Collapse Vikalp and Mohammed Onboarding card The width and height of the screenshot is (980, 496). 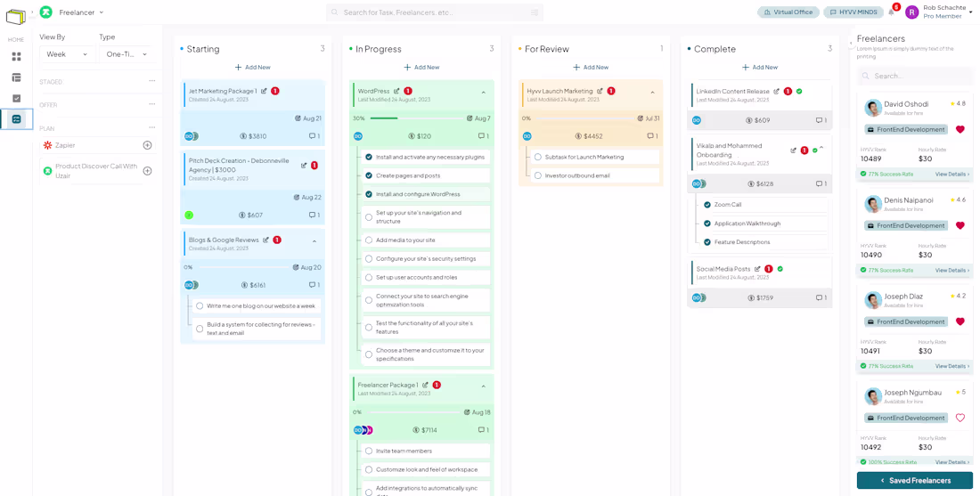[x=821, y=148]
